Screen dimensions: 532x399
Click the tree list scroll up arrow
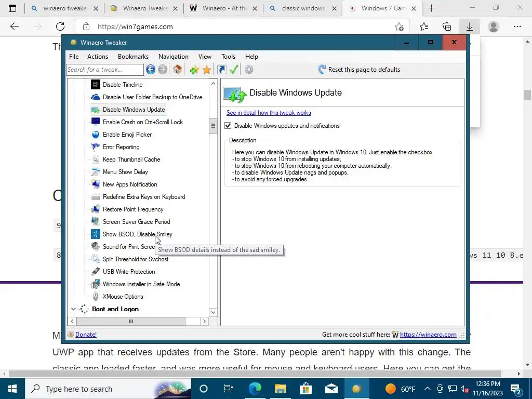[213, 84]
